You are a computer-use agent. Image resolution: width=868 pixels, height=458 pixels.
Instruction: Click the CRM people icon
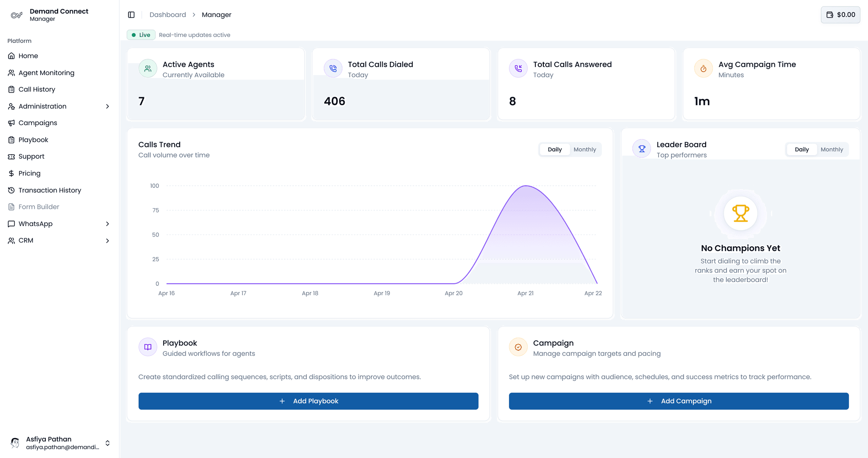pyautogui.click(x=11, y=240)
